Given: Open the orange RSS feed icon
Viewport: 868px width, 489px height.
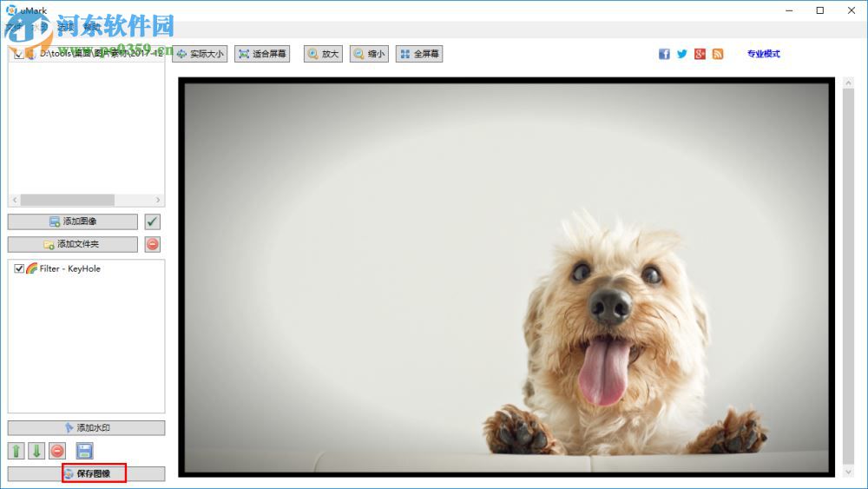Looking at the screenshot, I should click(x=718, y=54).
